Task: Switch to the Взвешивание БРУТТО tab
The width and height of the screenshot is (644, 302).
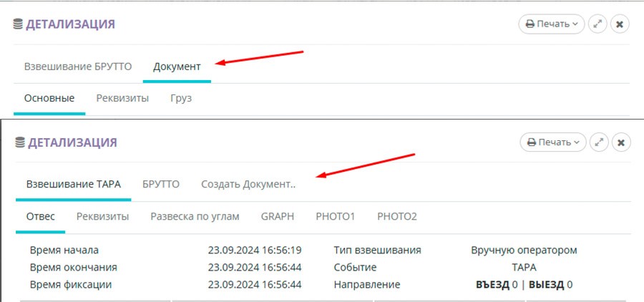Action: 78,66
